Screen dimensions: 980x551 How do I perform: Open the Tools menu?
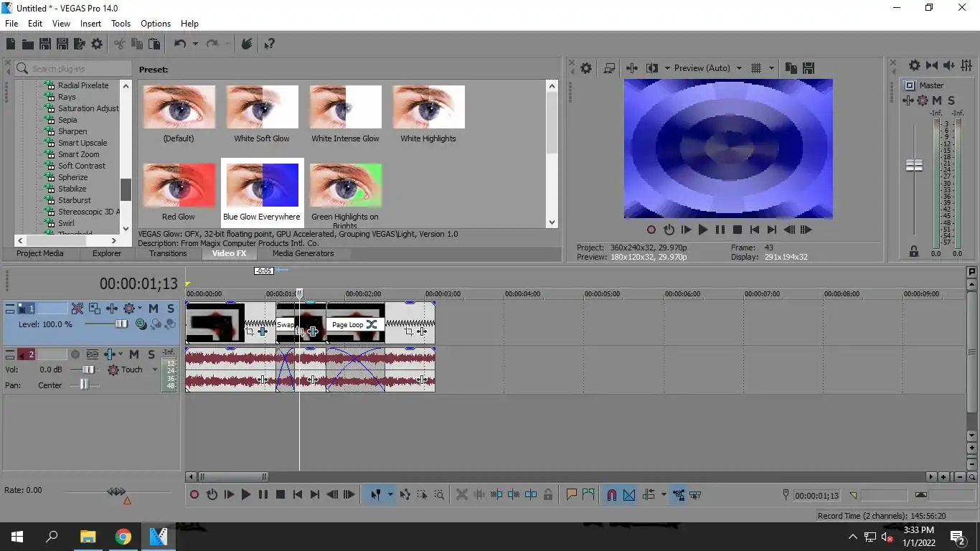coord(121,24)
